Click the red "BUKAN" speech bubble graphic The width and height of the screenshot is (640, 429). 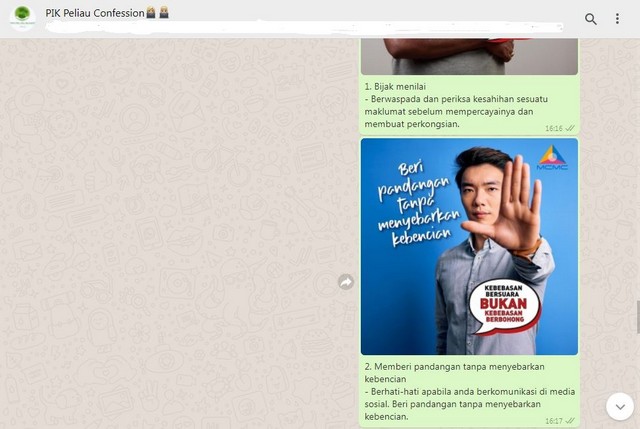click(x=505, y=302)
